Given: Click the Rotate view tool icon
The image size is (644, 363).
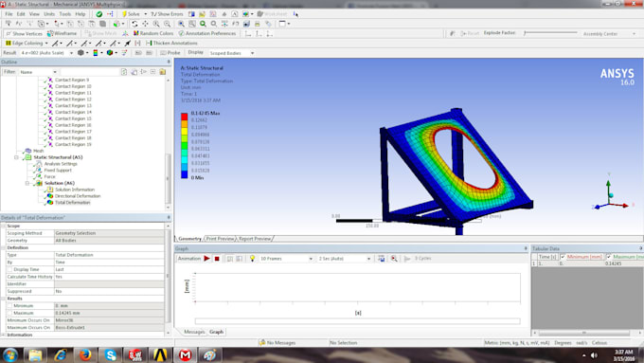Looking at the screenshot, I should click(x=134, y=24).
